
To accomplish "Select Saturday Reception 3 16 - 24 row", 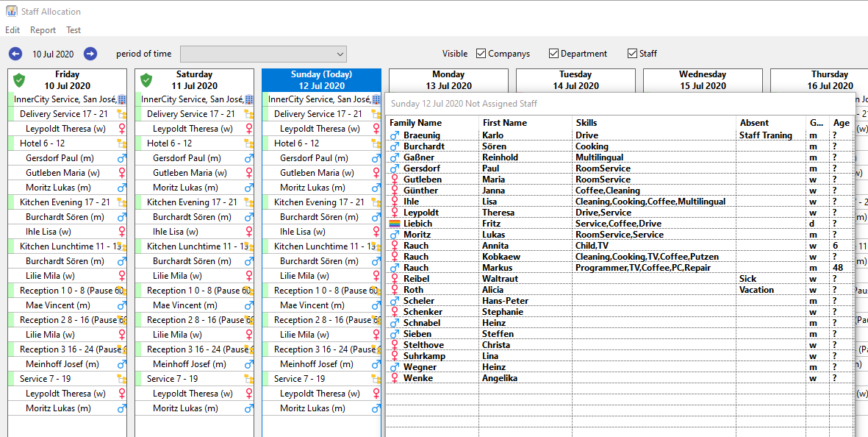I will click(x=194, y=349).
